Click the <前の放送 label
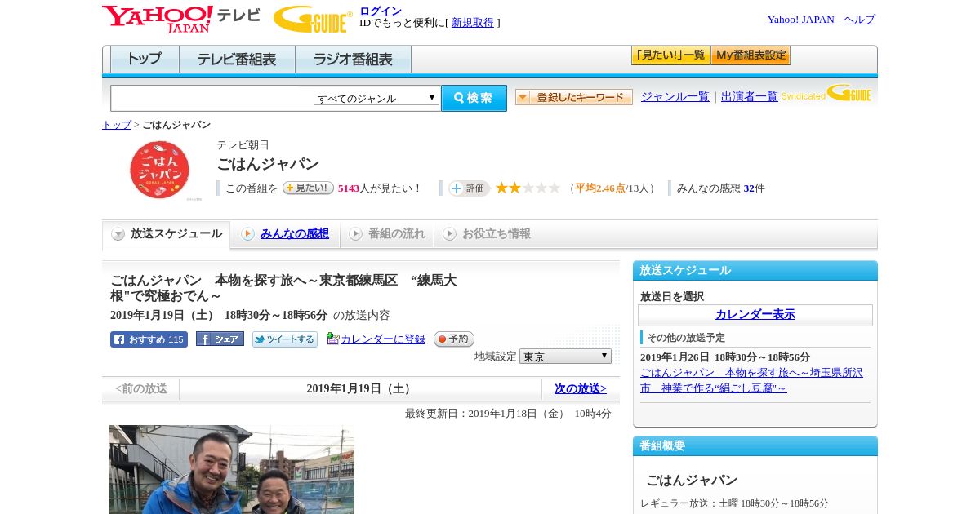This screenshot has width=980, height=514. 141,388
